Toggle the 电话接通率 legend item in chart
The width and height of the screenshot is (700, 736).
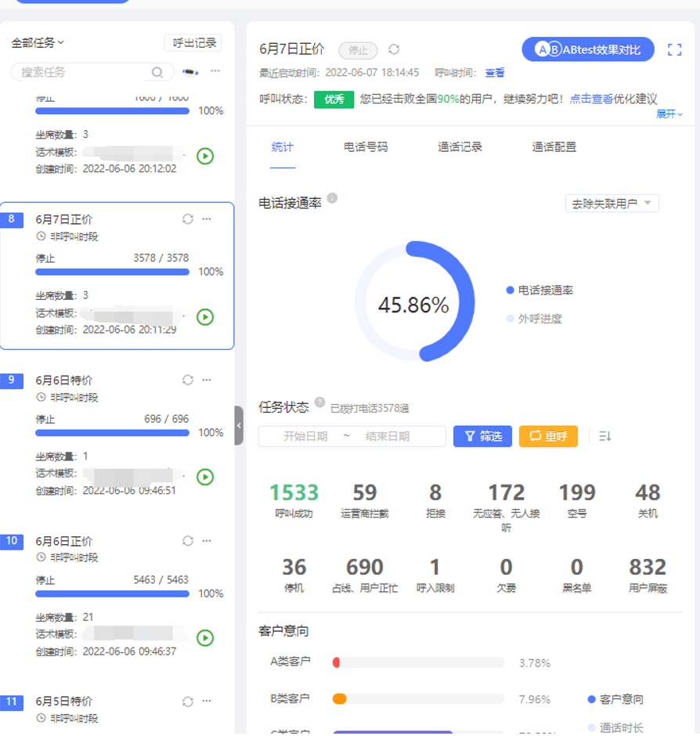click(x=539, y=290)
